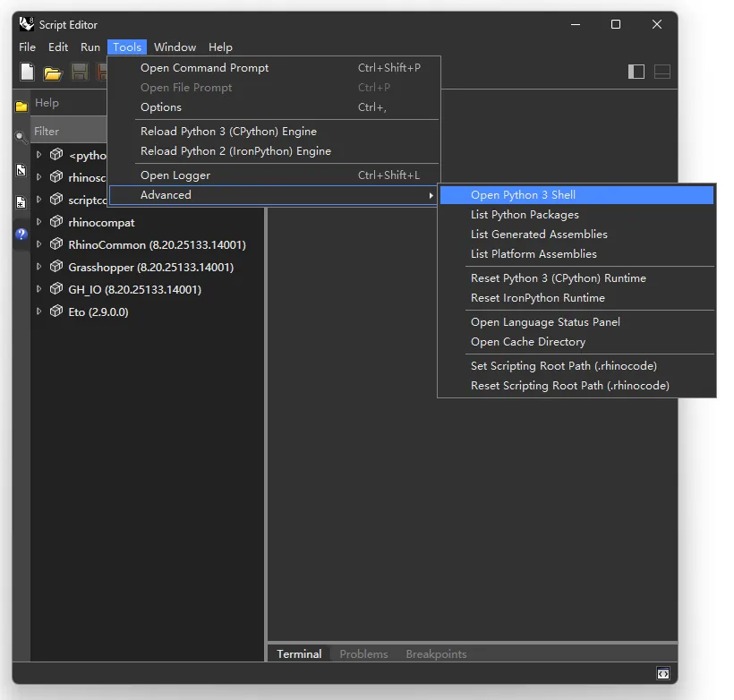Select List Python Packages menu entry
This screenshot has height=700, width=734.
coord(525,215)
